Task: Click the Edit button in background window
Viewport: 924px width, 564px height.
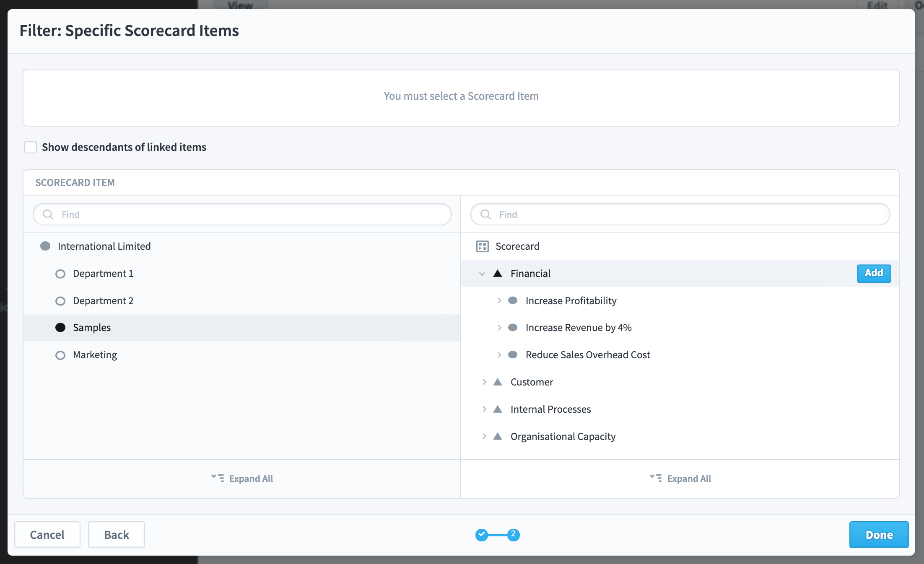Action: [x=877, y=5]
